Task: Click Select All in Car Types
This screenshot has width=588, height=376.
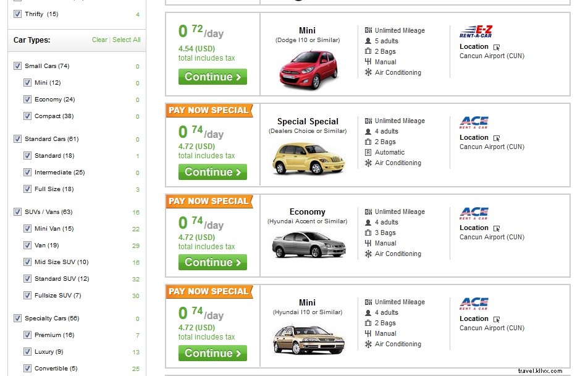Action: pos(126,40)
